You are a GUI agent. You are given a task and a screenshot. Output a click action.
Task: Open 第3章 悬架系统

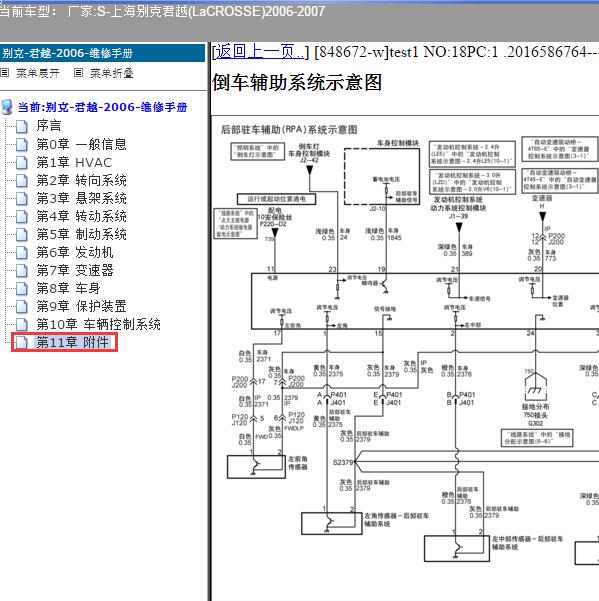pos(81,198)
